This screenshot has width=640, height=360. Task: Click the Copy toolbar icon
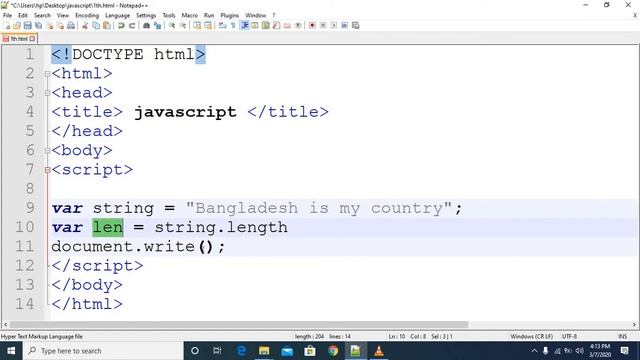pyautogui.click(x=96, y=26)
